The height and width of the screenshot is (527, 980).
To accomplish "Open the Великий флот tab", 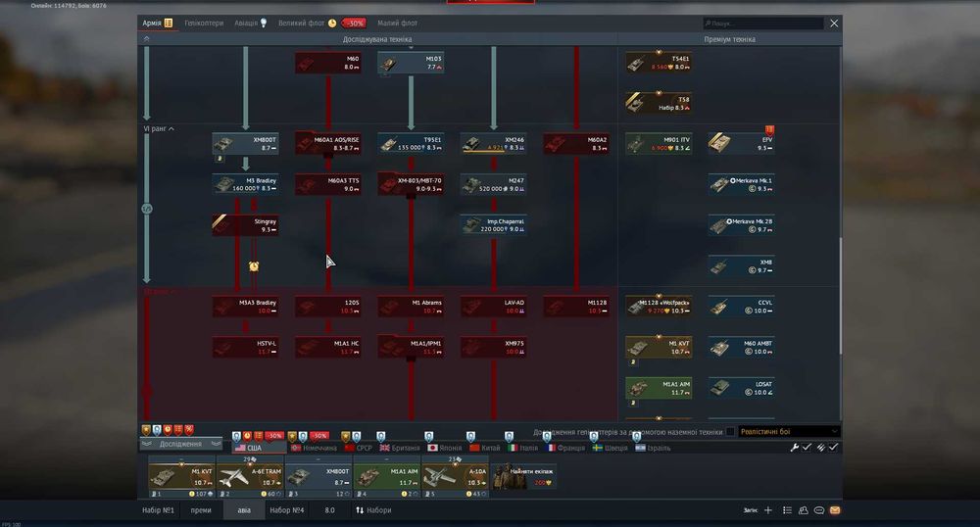I will (x=307, y=24).
